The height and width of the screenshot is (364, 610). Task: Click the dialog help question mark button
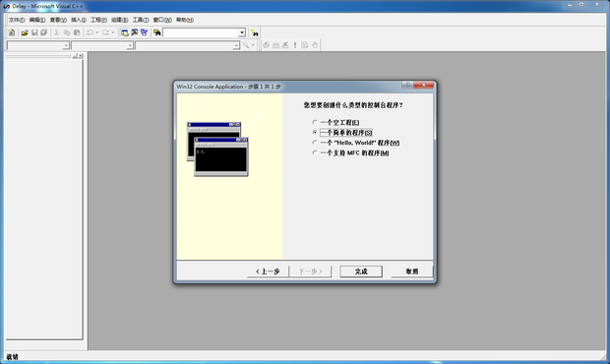click(407, 85)
